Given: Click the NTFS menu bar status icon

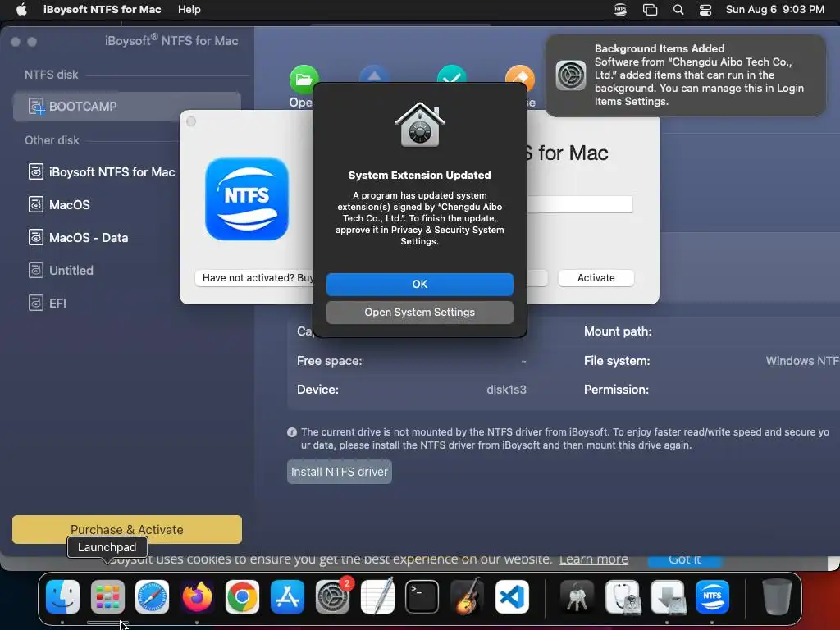Looking at the screenshot, I should coord(620,10).
